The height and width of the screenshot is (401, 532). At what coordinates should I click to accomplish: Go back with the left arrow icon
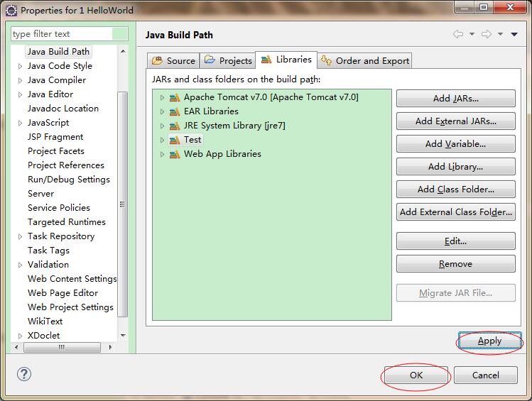point(458,34)
